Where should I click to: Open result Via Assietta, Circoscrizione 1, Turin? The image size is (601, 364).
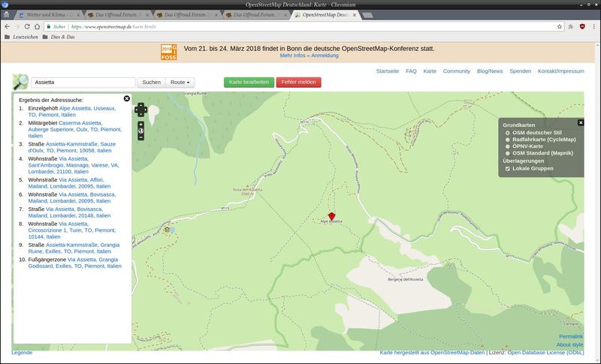tap(71, 230)
